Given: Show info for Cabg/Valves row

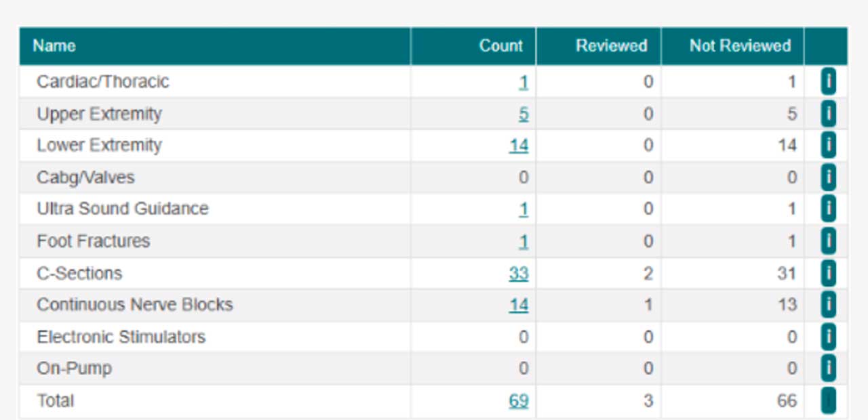Looking at the screenshot, I should [x=828, y=177].
